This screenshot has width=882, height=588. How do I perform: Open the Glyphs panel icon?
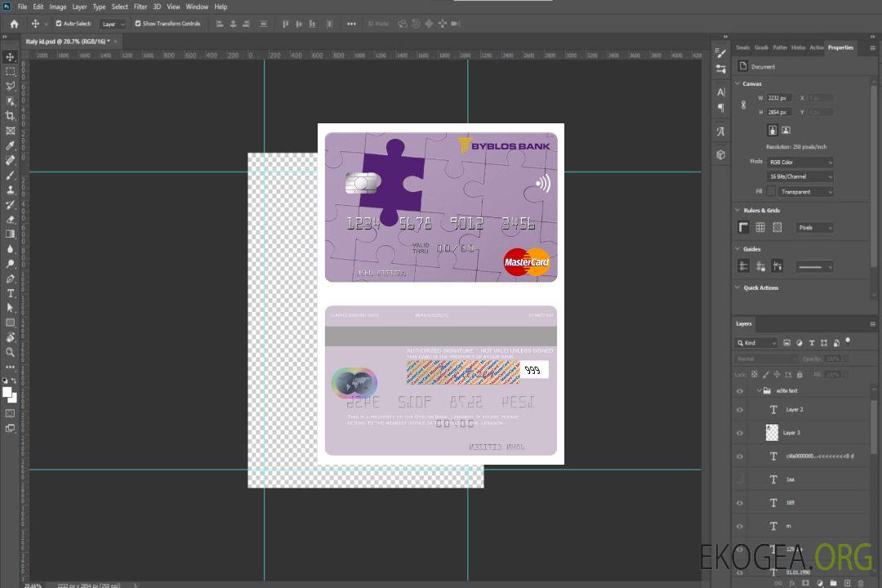(721, 131)
